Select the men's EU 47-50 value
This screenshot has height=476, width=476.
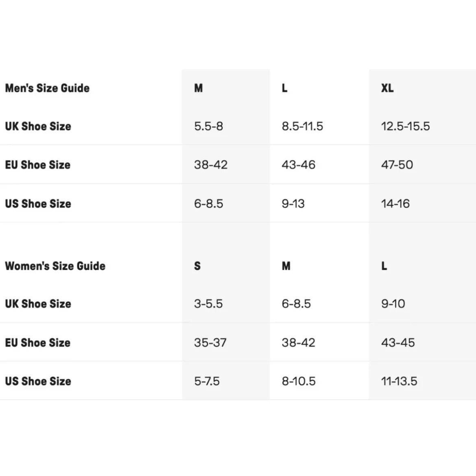click(397, 164)
